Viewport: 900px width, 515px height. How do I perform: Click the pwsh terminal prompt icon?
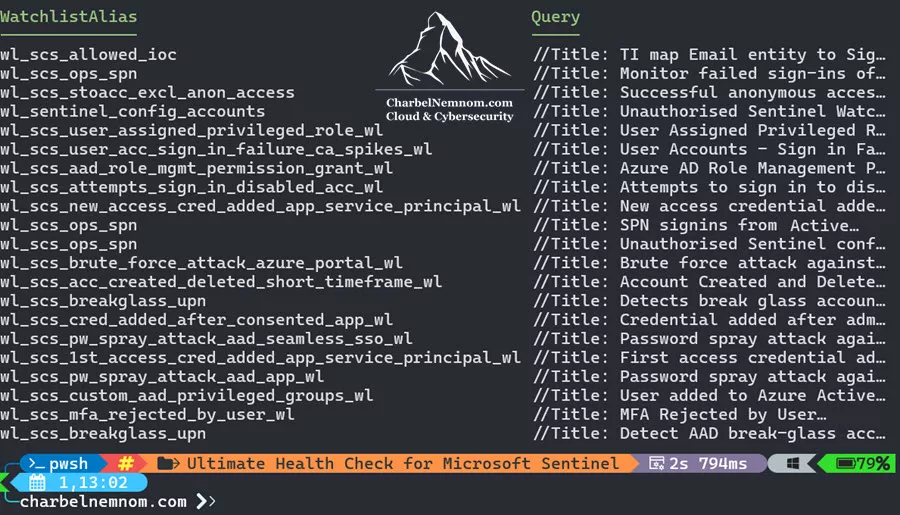click(x=36, y=463)
